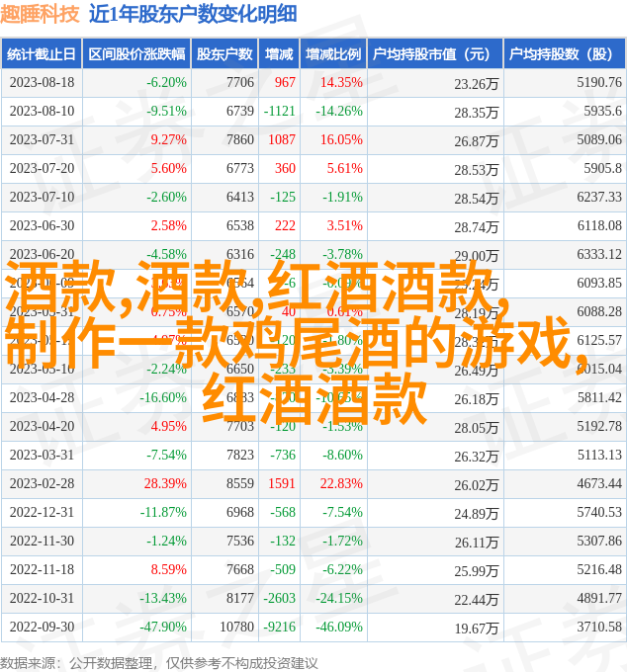627x672 pixels.
Task: Select the 股东户数 column header
Action: 224,54
